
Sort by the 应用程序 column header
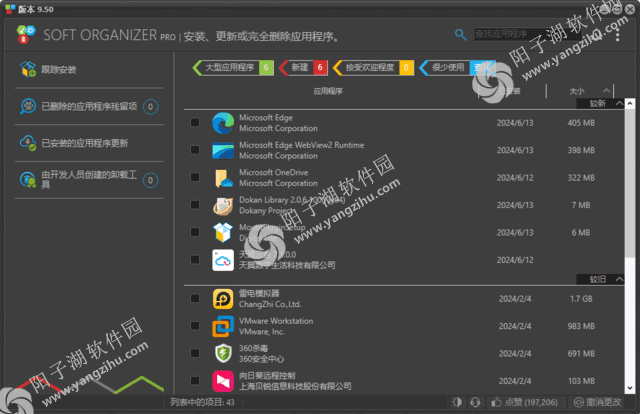tap(328, 91)
